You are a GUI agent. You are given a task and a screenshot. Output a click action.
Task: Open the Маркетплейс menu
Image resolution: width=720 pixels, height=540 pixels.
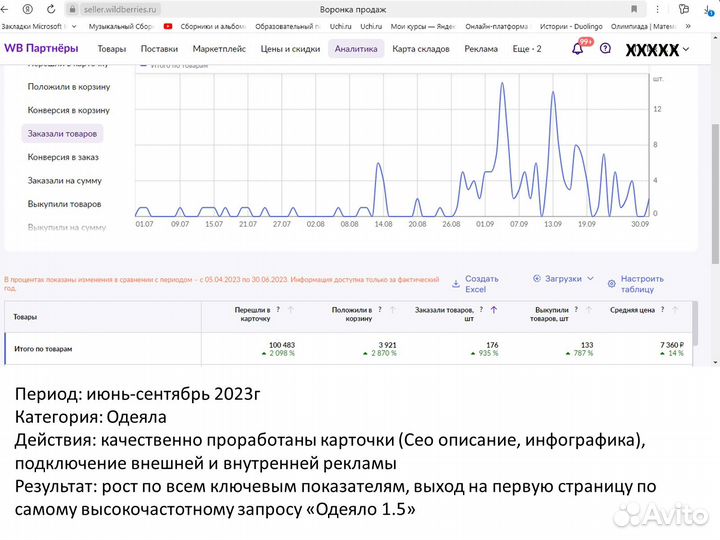(219, 49)
